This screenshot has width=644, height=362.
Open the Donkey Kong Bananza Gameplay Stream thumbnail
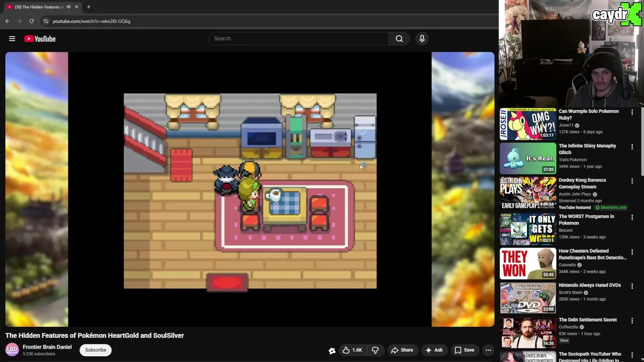pyautogui.click(x=528, y=193)
